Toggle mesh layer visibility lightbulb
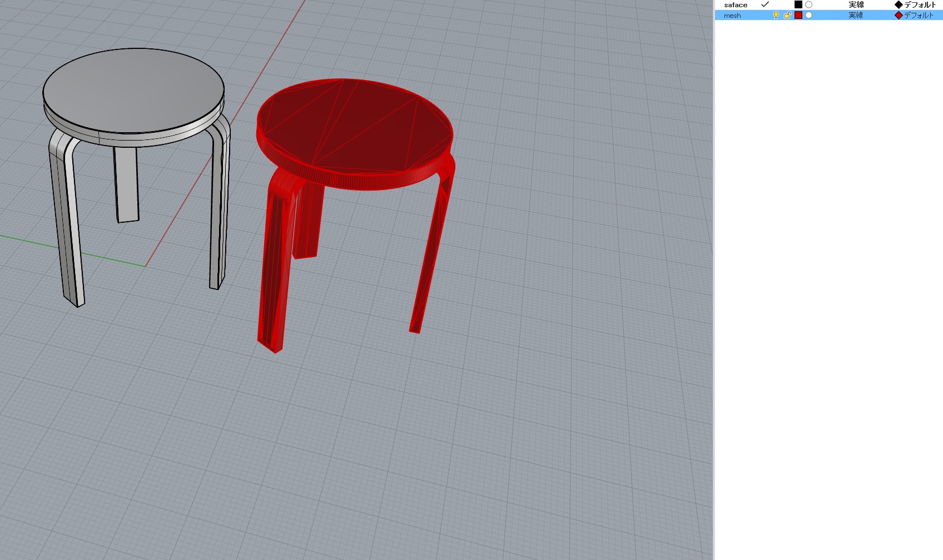The width and height of the screenshot is (943, 560). 776,16
